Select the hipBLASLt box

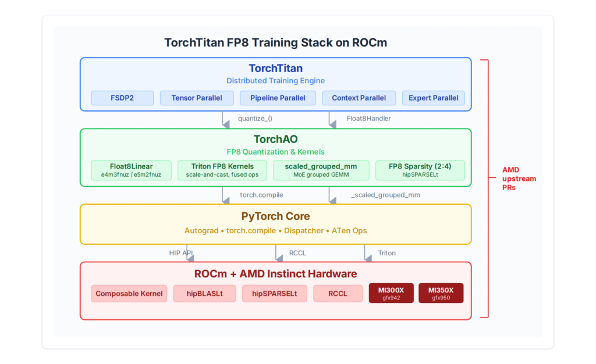coord(204,294)
